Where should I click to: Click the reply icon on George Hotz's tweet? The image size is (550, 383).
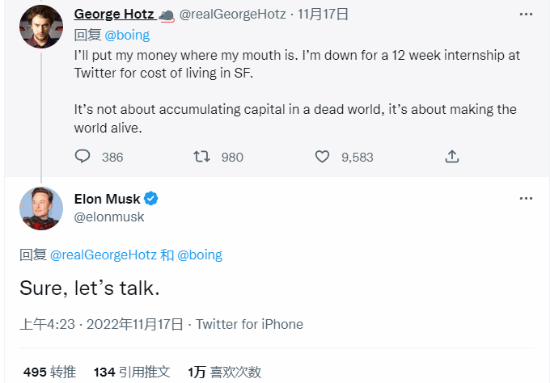point(82,156)
